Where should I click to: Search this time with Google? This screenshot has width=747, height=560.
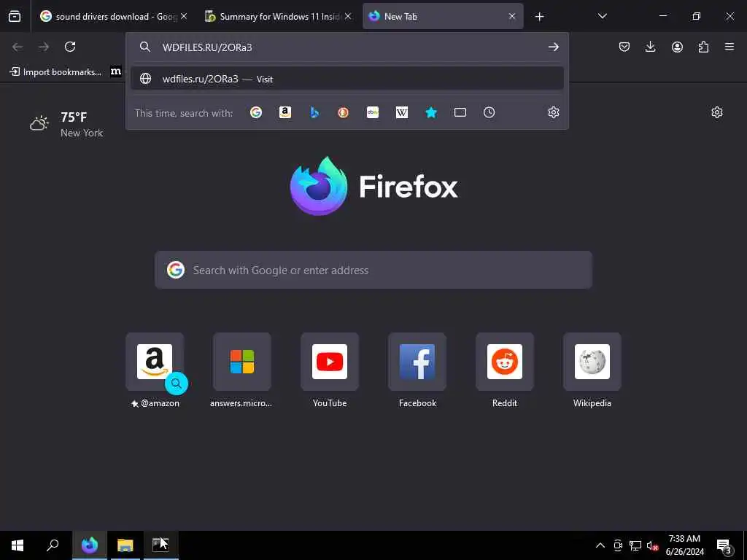point(256,112)
